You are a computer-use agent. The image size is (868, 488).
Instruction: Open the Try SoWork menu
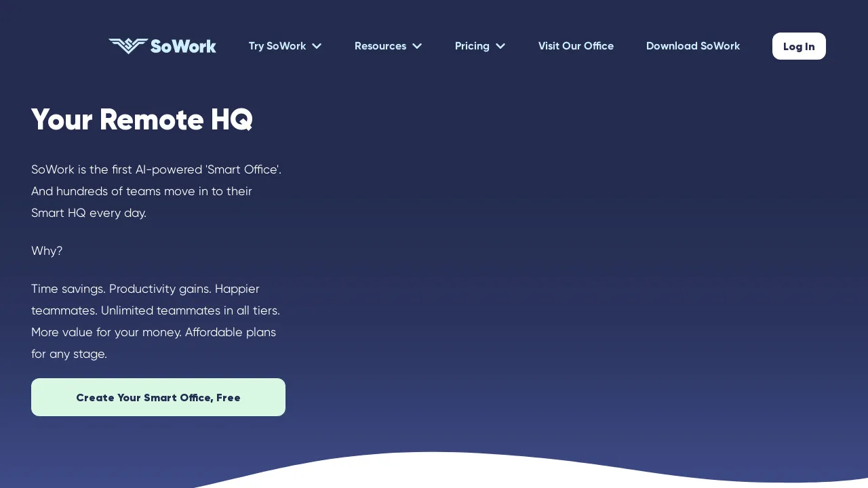pos(277,46)
